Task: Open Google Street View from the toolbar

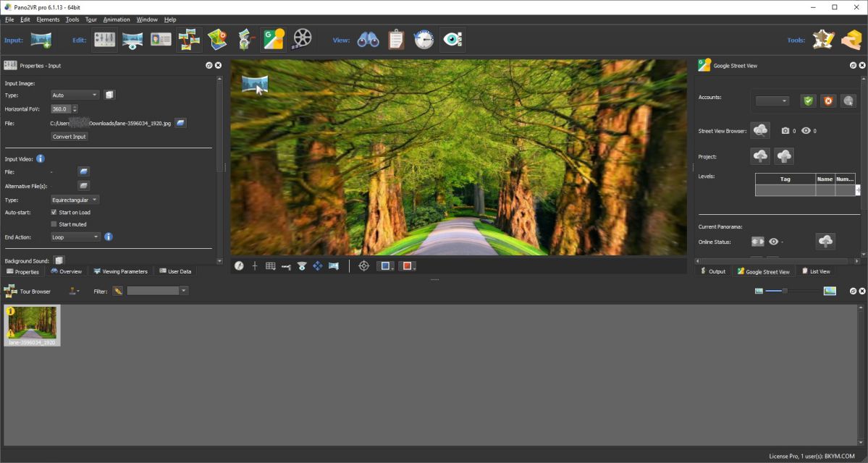Action: click(274, 40)
